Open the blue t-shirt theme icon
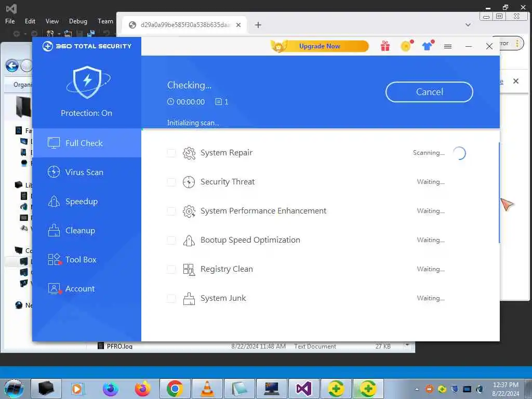 [x=428, y=46]
